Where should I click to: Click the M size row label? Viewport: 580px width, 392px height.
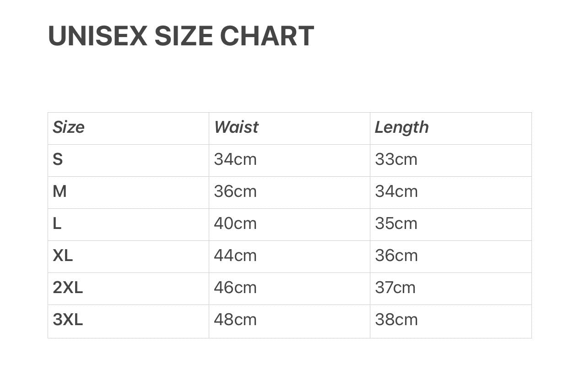point(60,191)
